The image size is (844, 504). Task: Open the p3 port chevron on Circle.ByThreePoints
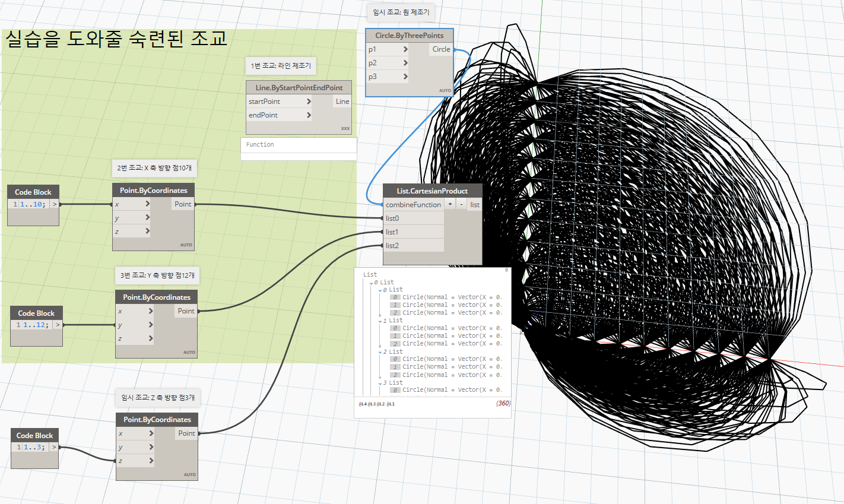point(405,77)
